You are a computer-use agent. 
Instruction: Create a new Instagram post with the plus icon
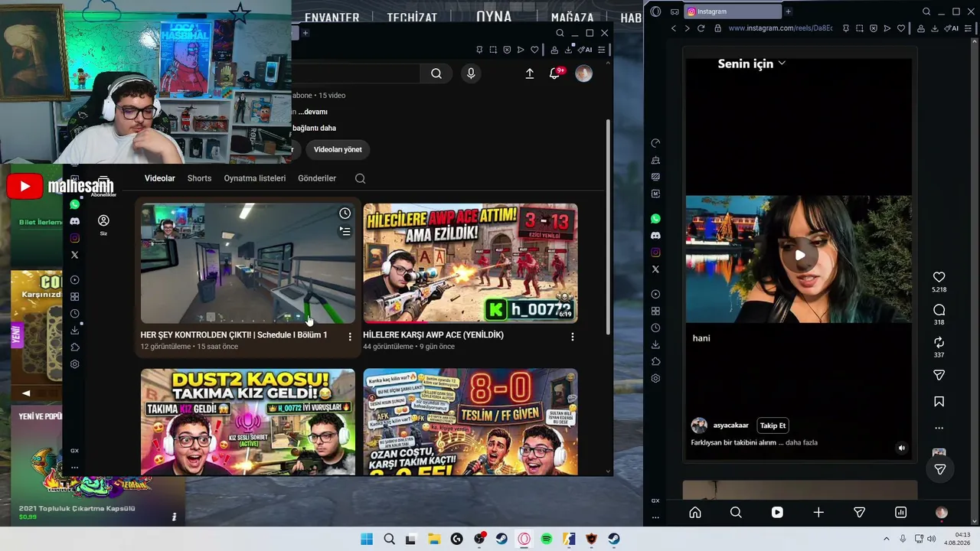coord(818,513)
